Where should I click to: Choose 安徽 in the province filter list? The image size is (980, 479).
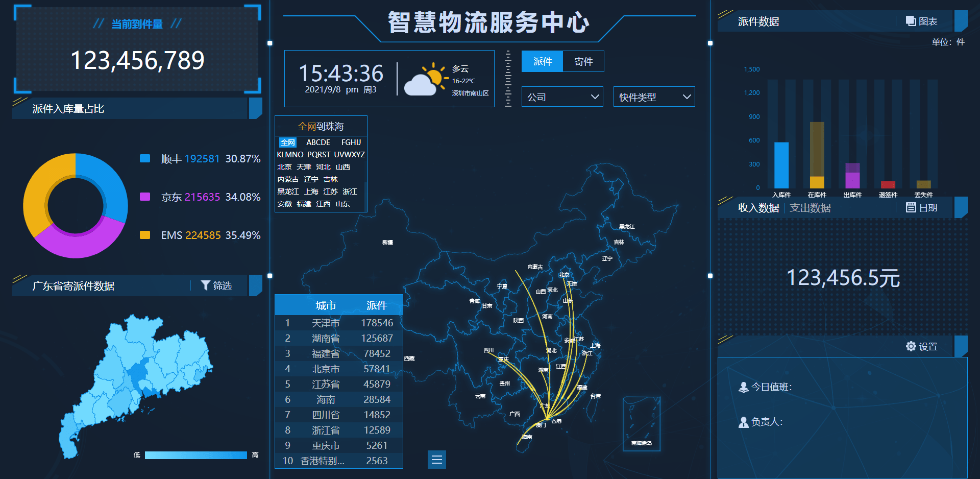click(x=284, y=204)
